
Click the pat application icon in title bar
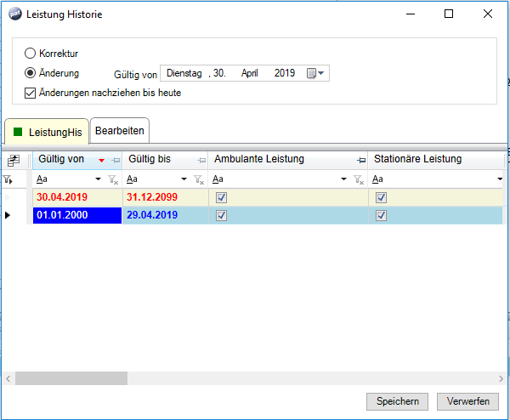(15, 14)
